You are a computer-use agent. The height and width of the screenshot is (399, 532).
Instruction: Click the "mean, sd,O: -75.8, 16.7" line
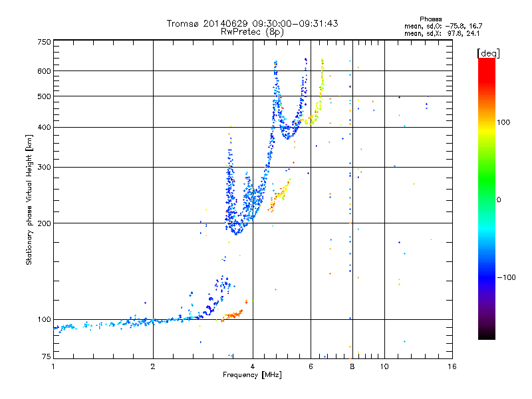click(x=443, y=26)
